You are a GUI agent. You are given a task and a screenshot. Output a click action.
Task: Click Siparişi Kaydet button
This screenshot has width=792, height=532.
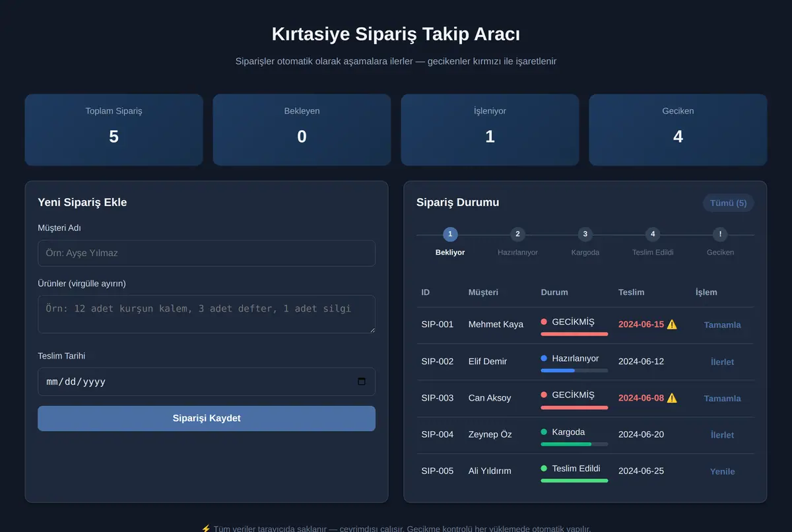click(207, 418)
